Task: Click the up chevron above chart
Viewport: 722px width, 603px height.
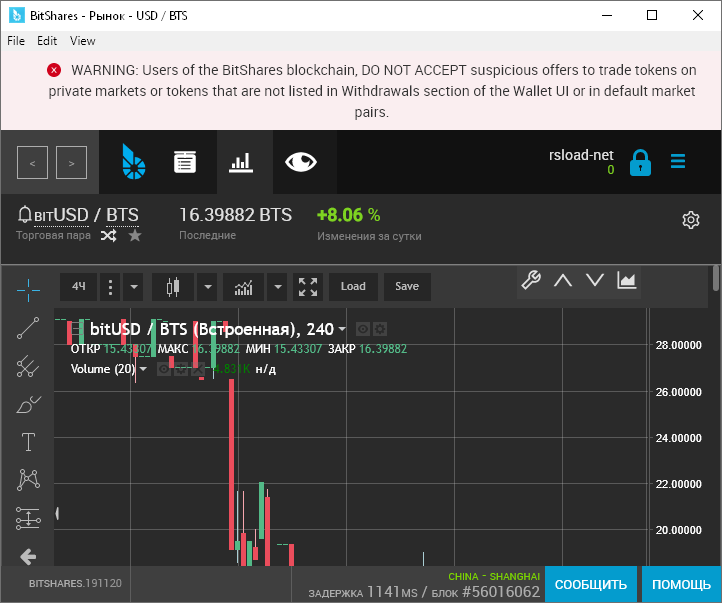Action: (563, 280)
